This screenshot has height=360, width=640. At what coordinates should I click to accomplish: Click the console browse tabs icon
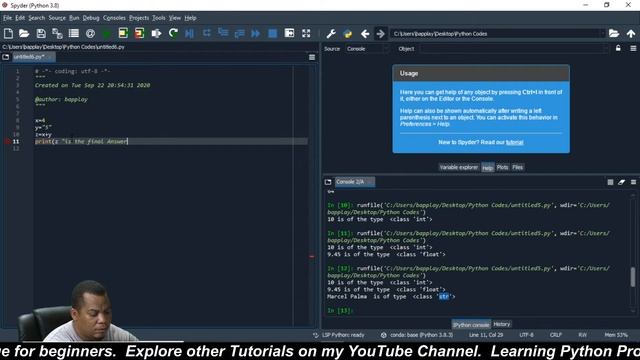[328, 182]
